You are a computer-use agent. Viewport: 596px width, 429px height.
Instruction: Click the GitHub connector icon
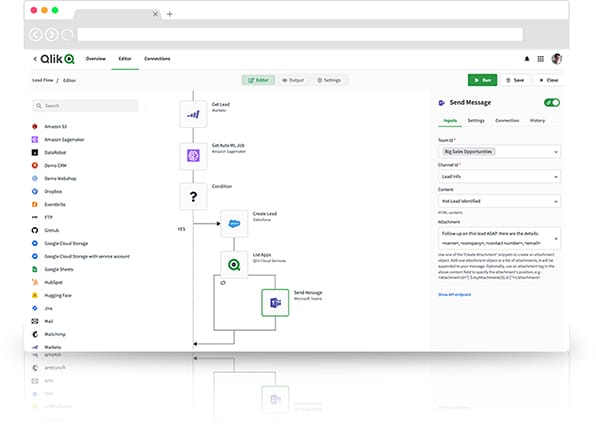(35, 230)
